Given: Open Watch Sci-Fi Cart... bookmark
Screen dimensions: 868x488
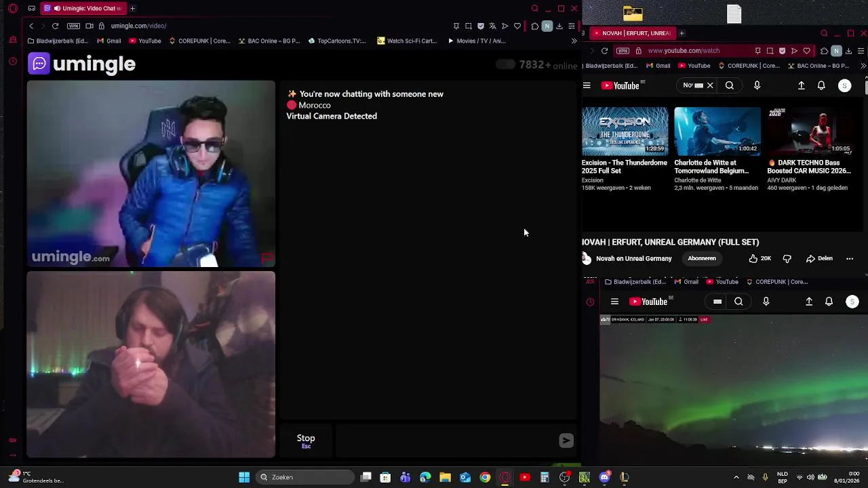Looking at the screenshot, I should (407, 41).
